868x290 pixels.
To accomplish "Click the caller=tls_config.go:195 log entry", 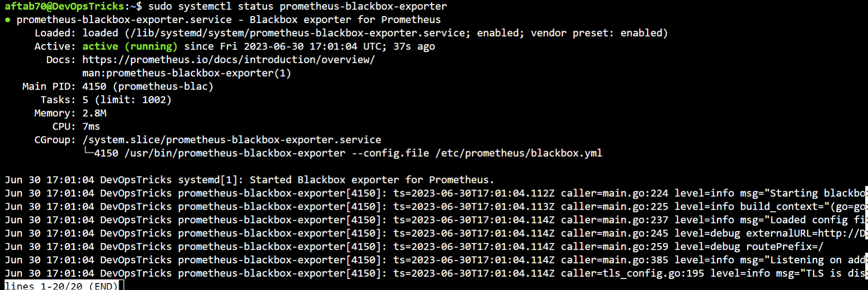I will 632,273.
